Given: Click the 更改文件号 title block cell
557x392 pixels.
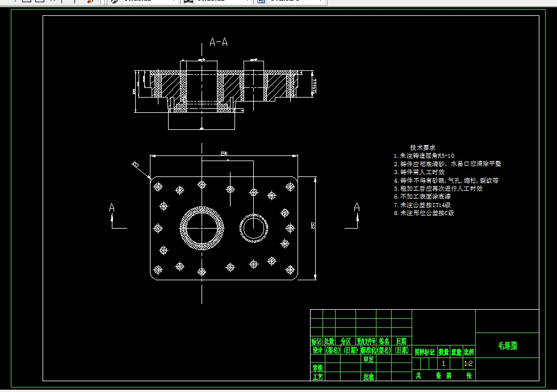Looking at the screenshot, I should coord(366,341).
